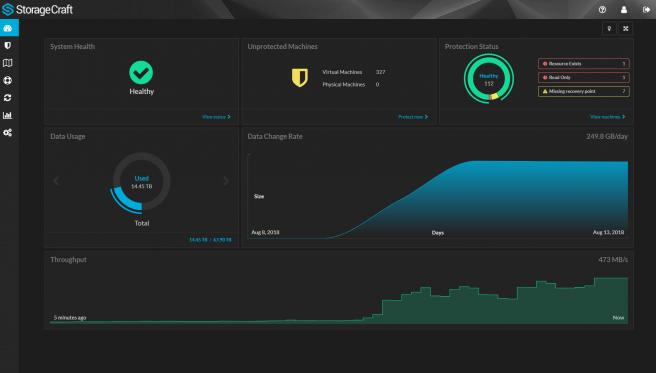Viewport: 656px width, 373px height.
Task: Click the logout icon in header
Action: click(x=646, y=10)
